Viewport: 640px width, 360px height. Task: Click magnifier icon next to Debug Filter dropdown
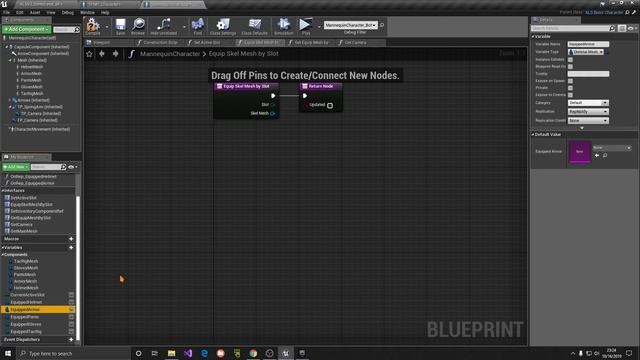[382, 25]
